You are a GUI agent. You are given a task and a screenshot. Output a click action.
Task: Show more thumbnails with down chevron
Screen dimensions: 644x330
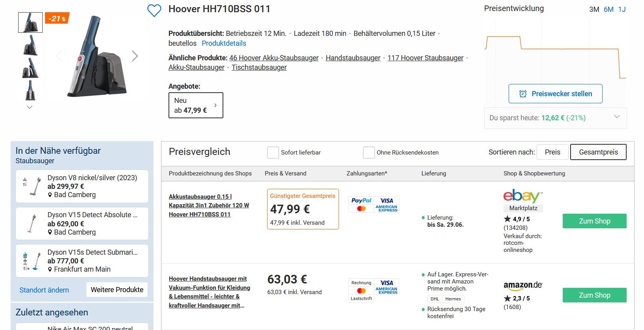point(30,107)
